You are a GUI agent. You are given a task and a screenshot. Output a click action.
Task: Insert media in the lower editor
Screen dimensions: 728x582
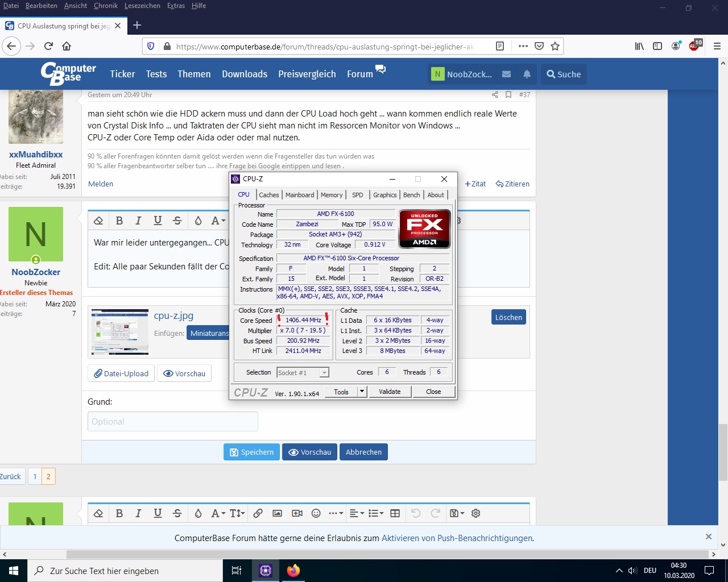(297, 513)
